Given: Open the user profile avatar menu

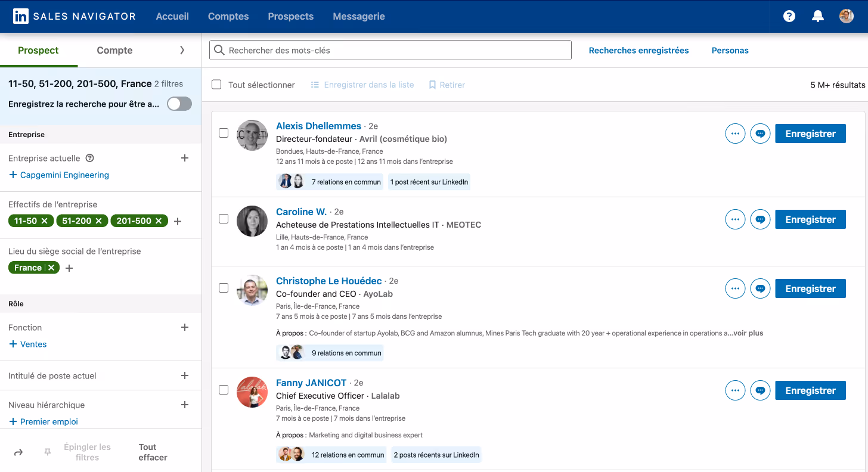Looking at the screenshot, I should tap(847, 16).
